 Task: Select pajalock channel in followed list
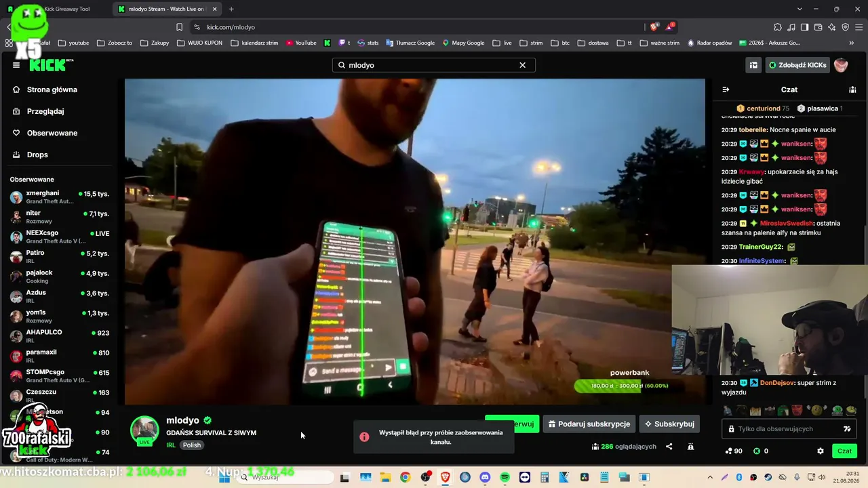pos(60,277)
